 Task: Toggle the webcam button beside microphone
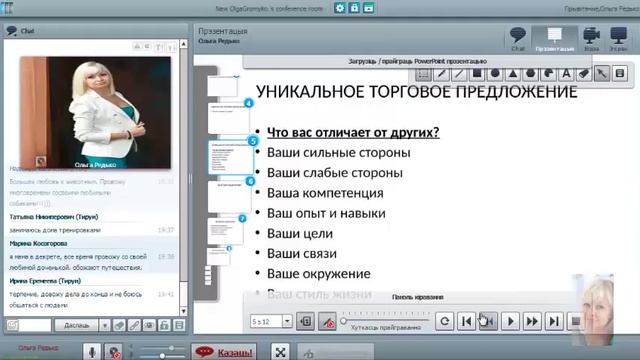[113, 352]
